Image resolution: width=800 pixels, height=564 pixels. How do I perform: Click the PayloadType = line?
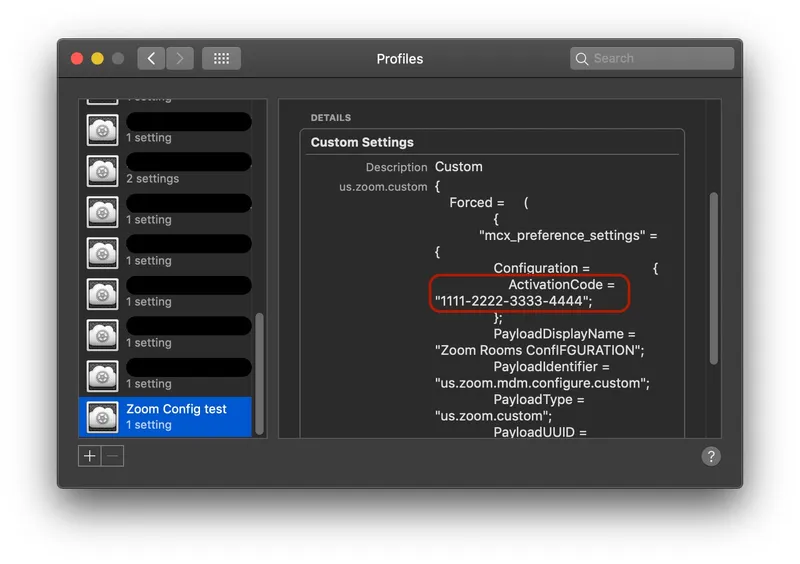539,399
